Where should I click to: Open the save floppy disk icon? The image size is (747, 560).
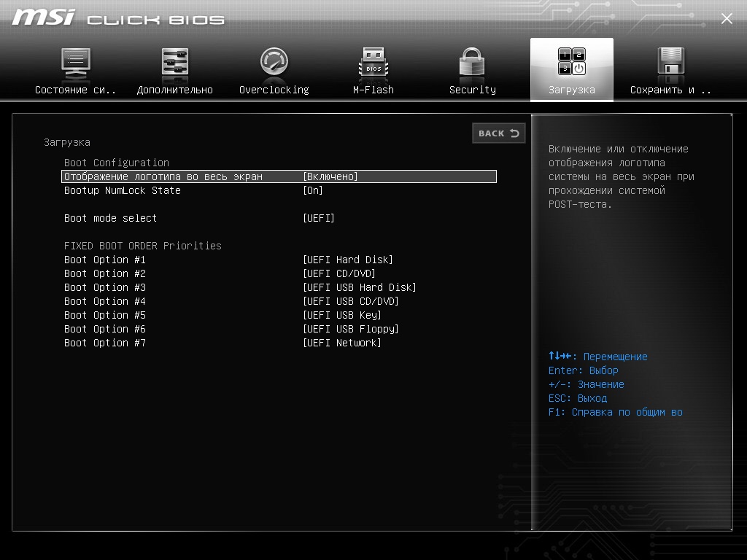click(671, 61)
